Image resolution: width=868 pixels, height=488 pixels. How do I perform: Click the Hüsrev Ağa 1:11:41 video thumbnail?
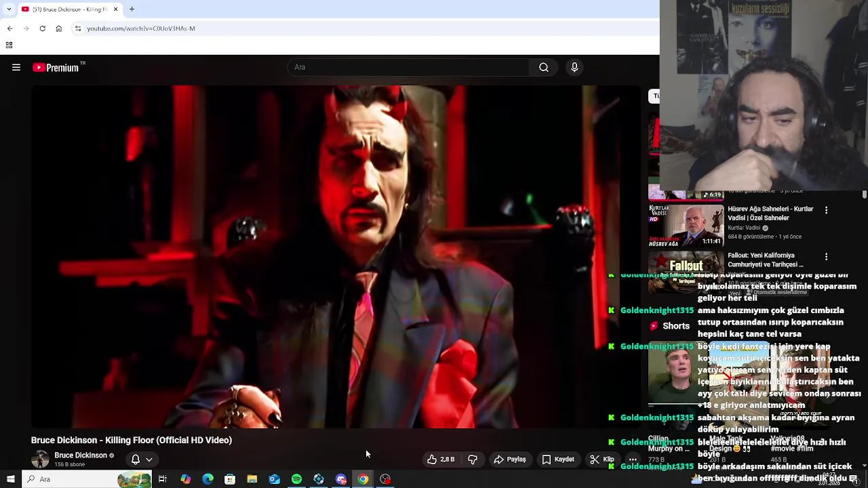pos(686,225)
